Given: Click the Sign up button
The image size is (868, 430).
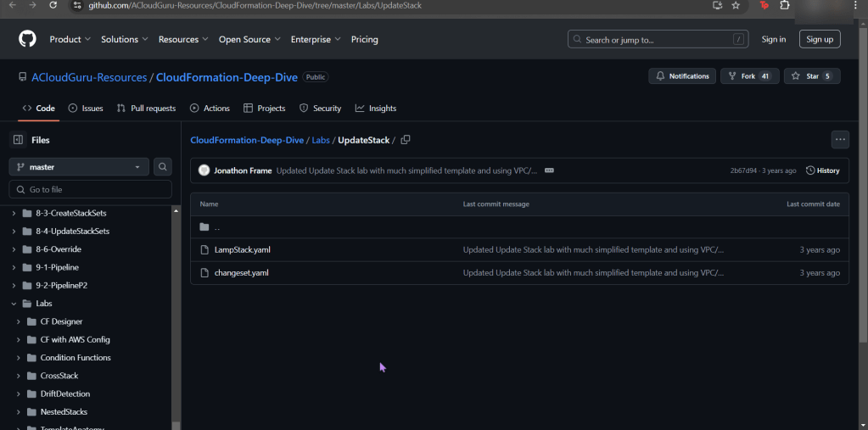Looking at the screenshot, I should click(x=819, y=39).
